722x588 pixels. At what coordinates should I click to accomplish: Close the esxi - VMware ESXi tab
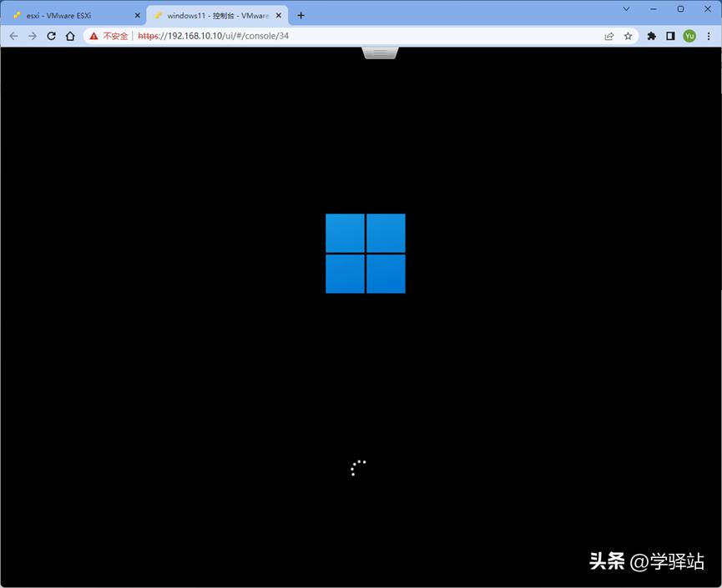(138, 15)
